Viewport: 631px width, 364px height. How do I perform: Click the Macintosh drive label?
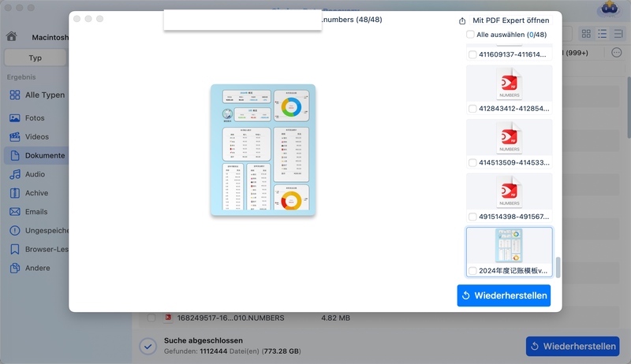(50, 37)
